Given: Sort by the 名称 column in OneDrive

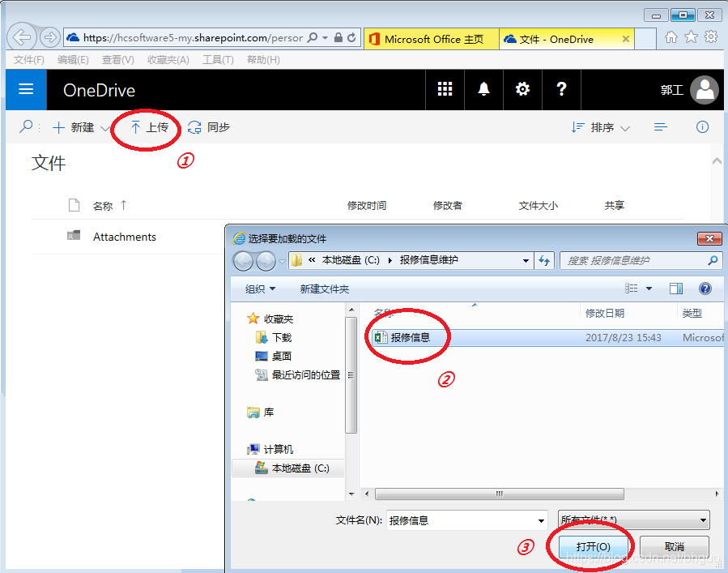Looking at the screenshot, I should click(x=103, y=206).
